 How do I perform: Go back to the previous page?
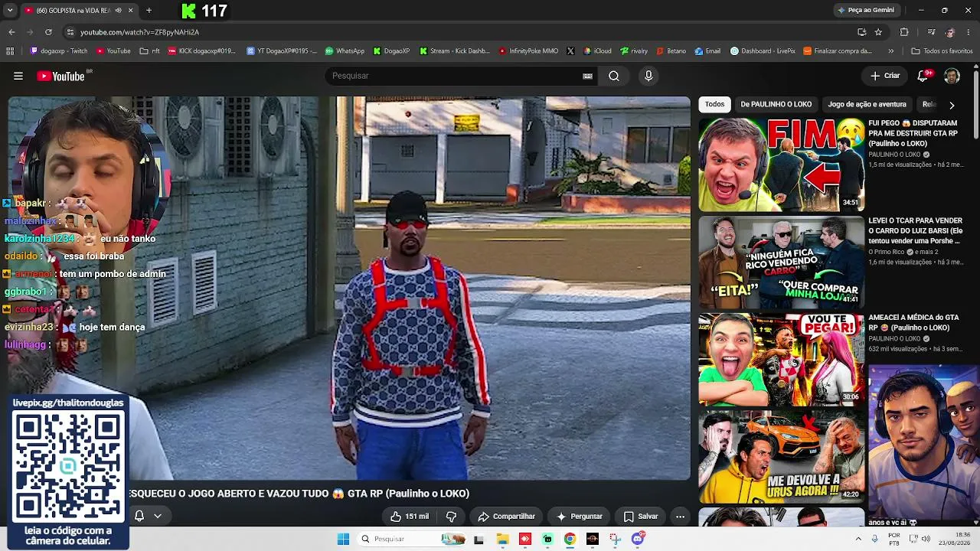11,32
